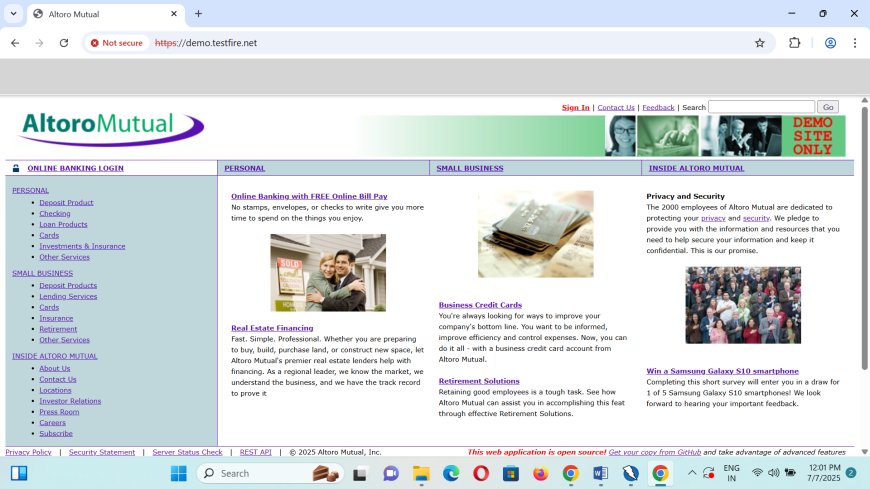The height and width of the screenshot is (489, 870).
Task: Open the Chrome profile avatar icon
Action: coord(830,43)
